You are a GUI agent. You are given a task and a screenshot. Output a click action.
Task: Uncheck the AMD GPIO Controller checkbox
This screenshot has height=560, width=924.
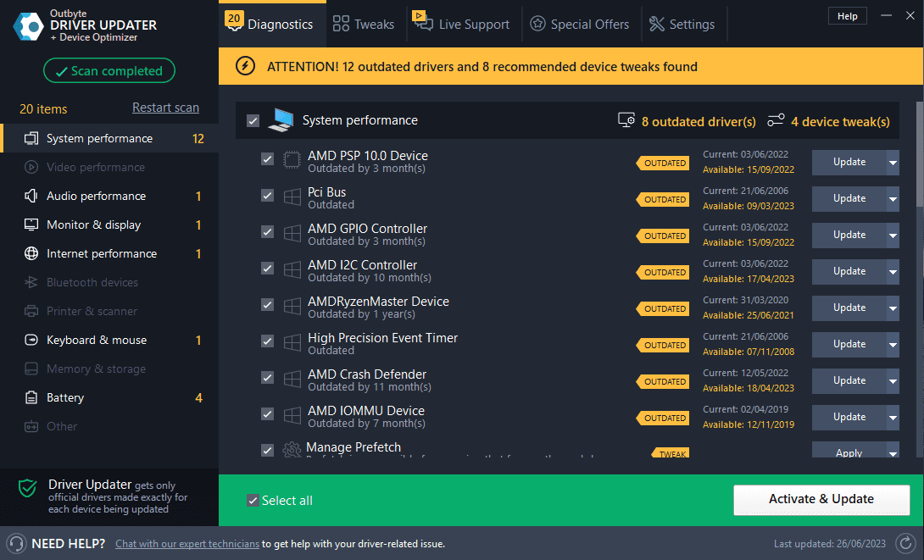click(268, 232)
